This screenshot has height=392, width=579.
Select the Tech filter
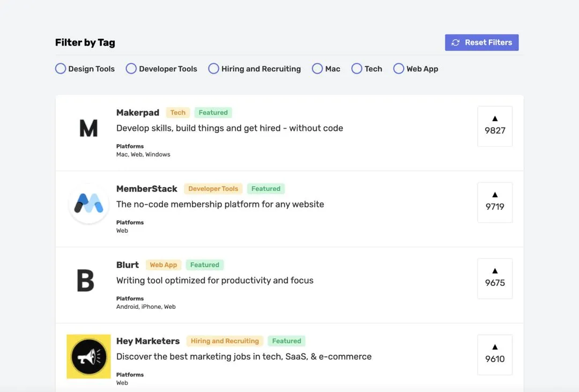tap(357, 69)
